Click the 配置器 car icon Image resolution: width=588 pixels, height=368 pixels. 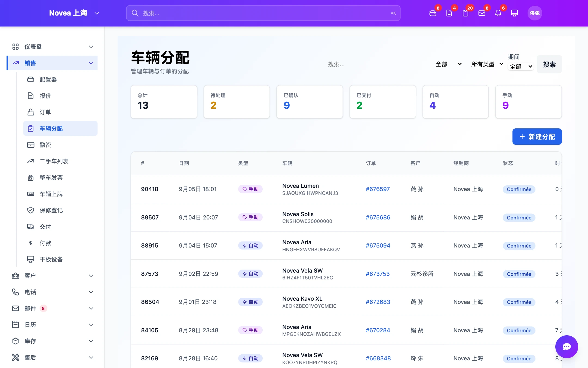point(31,79)
